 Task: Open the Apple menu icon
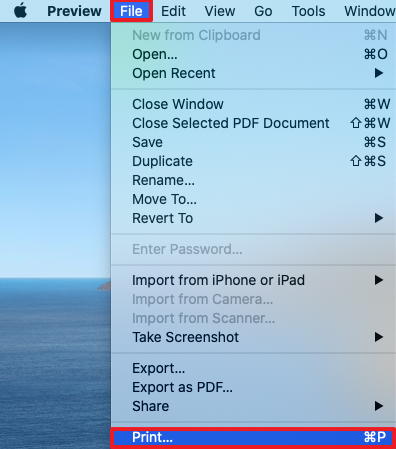21,11
